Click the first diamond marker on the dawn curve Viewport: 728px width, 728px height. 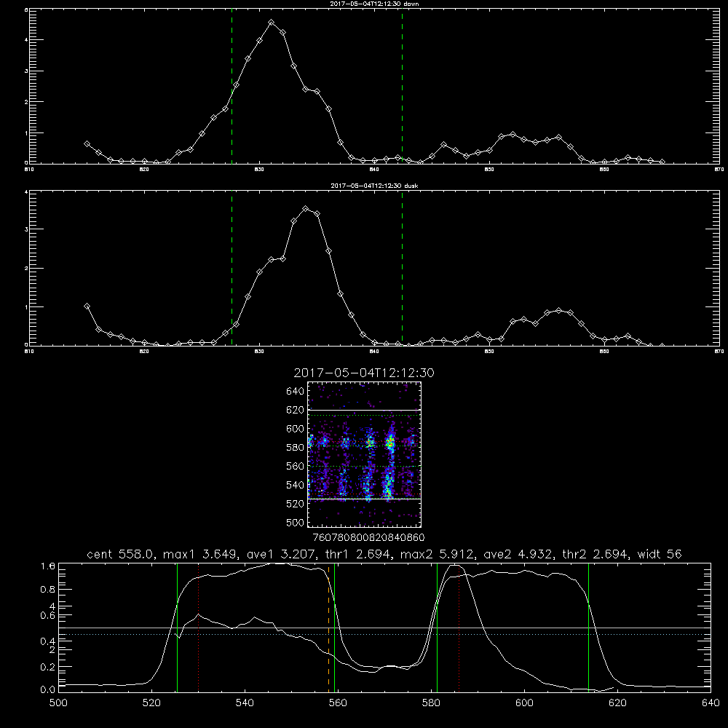pyautogui.click(x=87, y=144)
